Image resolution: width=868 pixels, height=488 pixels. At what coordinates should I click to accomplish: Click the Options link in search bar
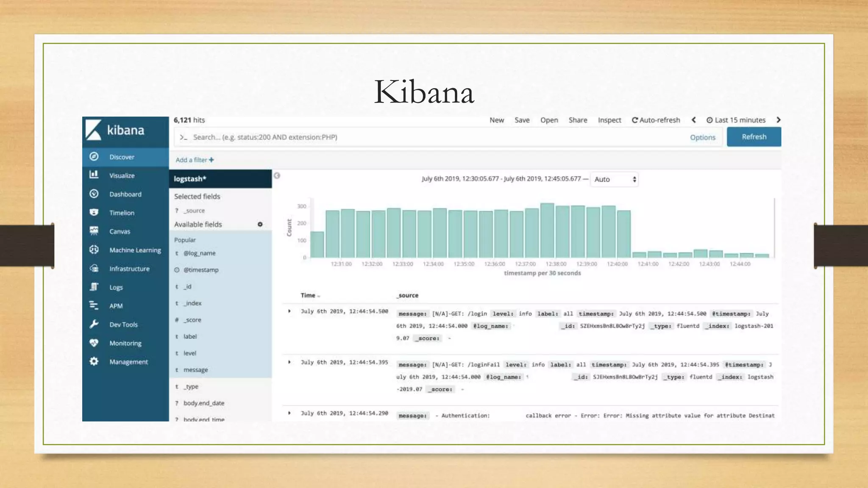click(703, 137)
